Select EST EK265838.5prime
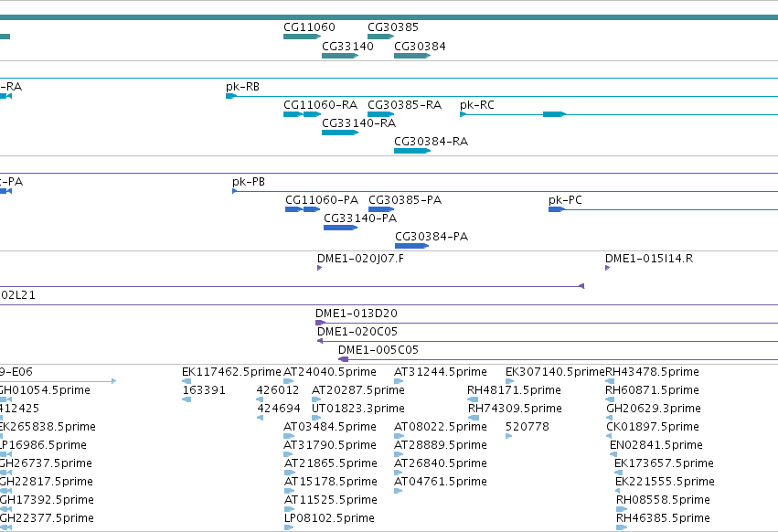778x532 pixels. (2, 437)
